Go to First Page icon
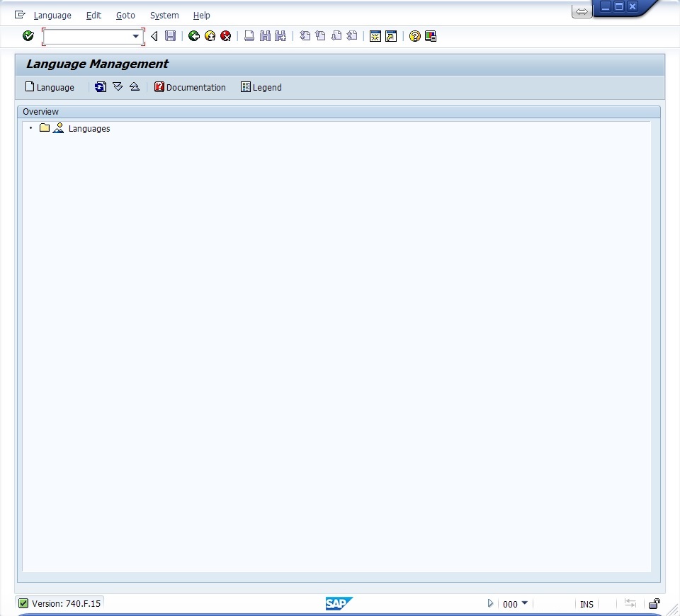 click(x=305, y=36)
